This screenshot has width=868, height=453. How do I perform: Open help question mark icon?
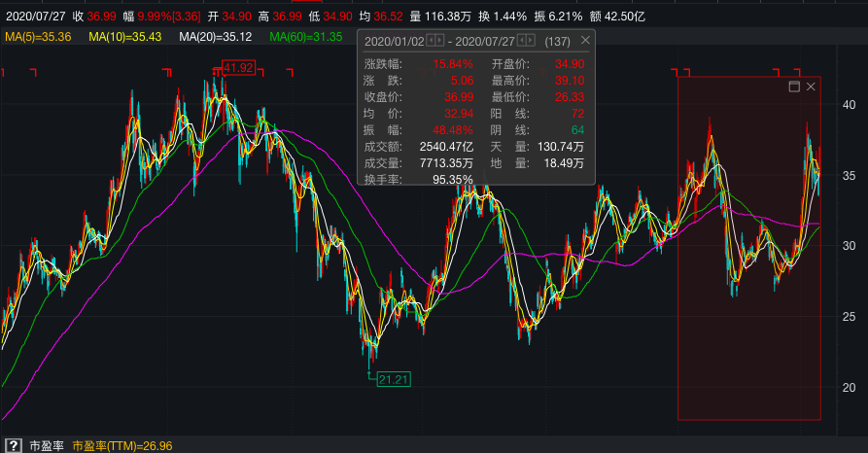tap(14, 445)
